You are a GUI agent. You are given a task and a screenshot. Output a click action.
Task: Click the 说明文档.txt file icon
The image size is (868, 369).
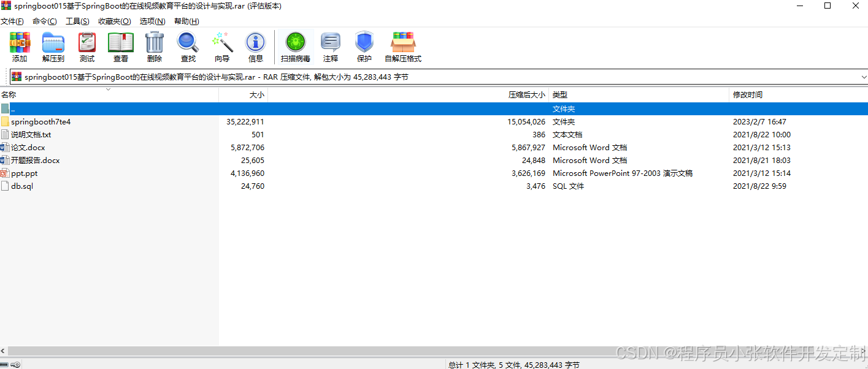5,134
